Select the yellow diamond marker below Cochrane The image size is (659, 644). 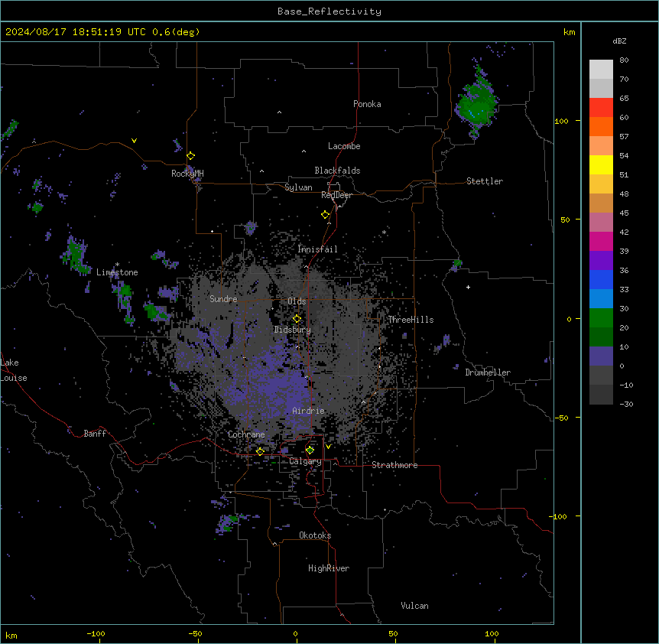click(x=260, y=451)
